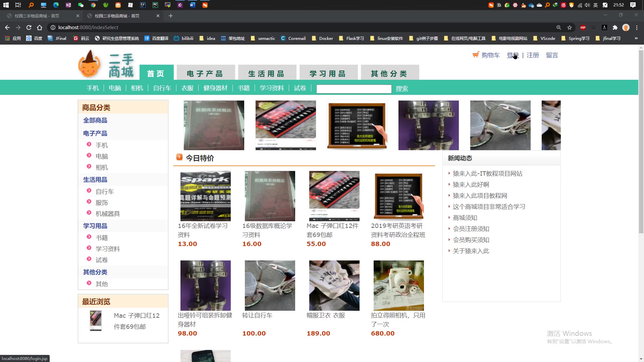Click the 留言 message link

click(x=552, y=55)
